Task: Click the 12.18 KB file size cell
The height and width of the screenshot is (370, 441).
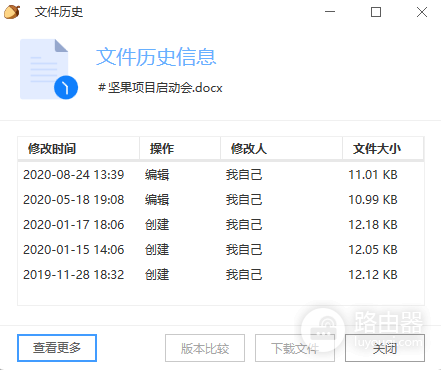Action: [373, 225]
